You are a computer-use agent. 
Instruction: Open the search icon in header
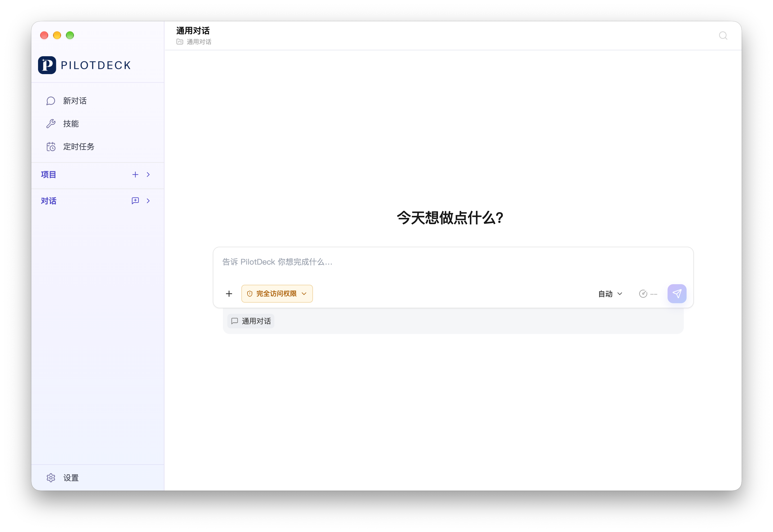723,35
